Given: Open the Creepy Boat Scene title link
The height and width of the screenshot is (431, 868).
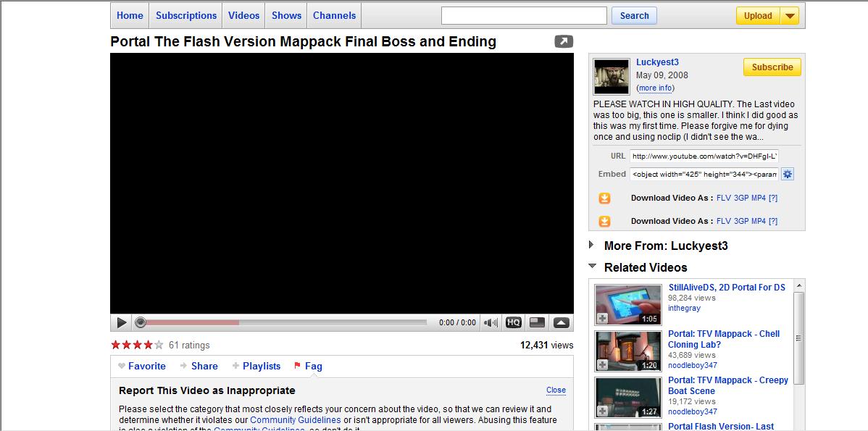Looking at the screenshot, I should [x=728, y=385].
